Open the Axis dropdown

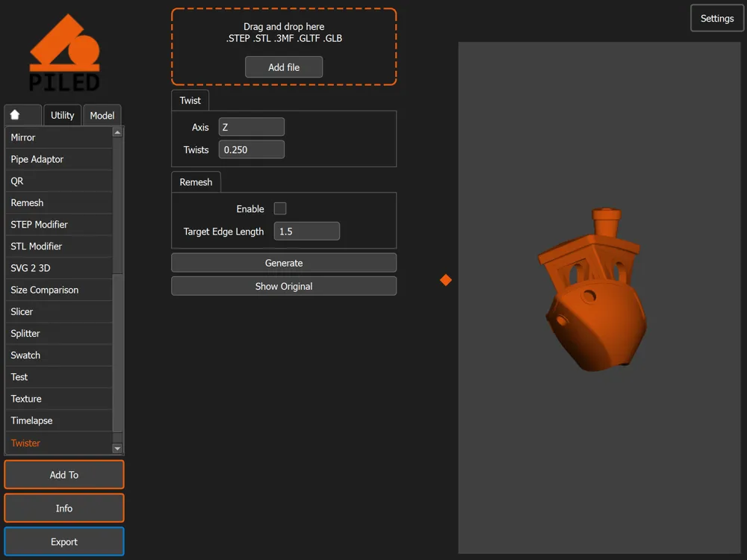[x=252, y=127]
